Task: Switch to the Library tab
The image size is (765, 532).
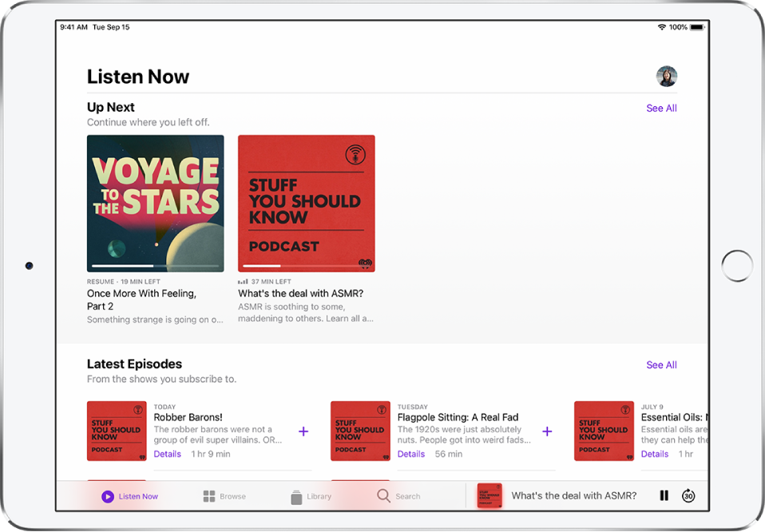Action: point(311,495)
